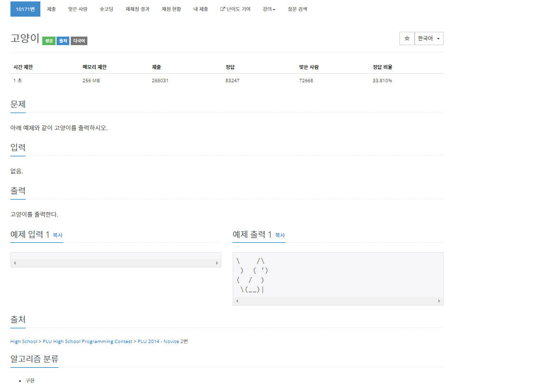559x392 pixels.
Task: Click right scroll arrow in example output box
Action: pos(439,301)
